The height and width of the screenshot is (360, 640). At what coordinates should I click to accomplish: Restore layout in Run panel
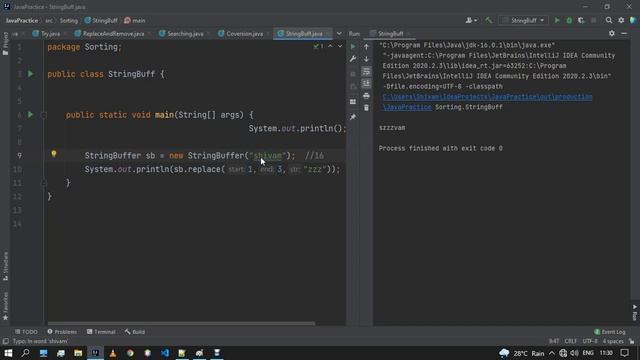click(x=353, y=102)
